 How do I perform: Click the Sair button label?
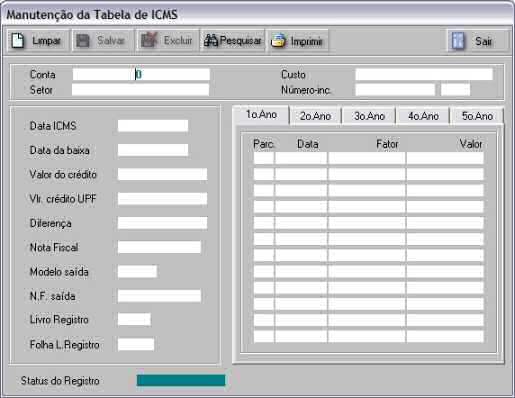pos(483,41)
